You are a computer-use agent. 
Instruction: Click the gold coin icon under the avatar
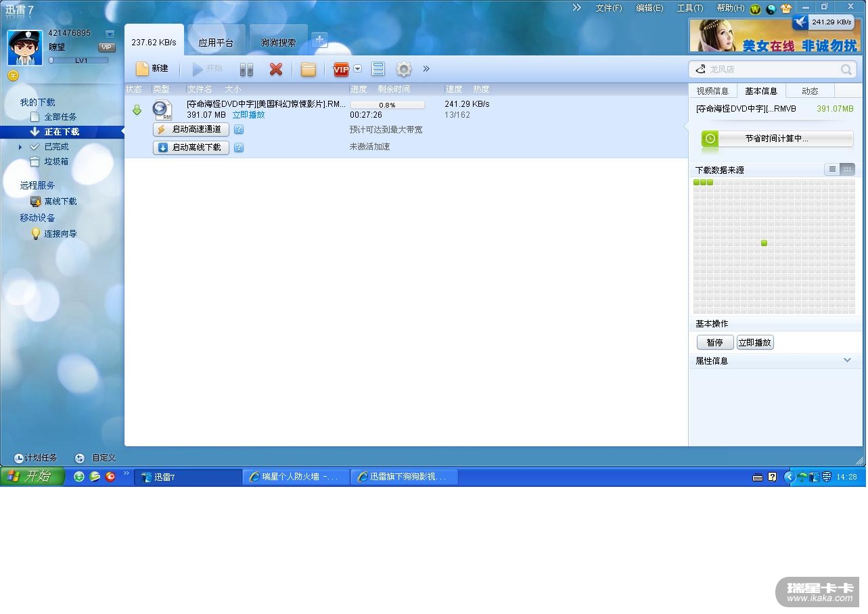12,75
